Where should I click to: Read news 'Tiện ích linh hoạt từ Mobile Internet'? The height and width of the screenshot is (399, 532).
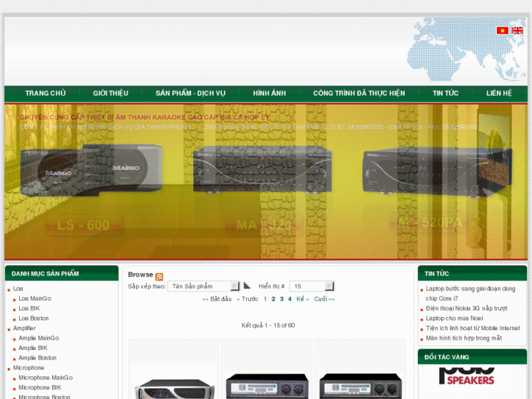pyautogui.click(x=473, y=328)
